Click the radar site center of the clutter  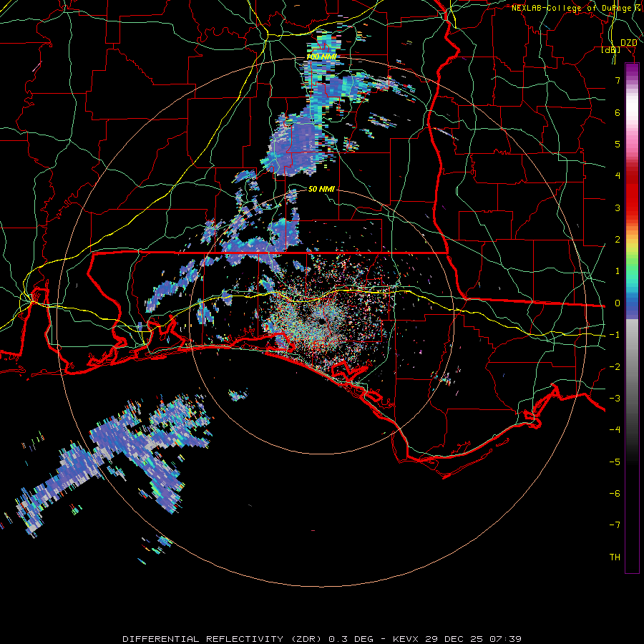click(x=321, y=321)
